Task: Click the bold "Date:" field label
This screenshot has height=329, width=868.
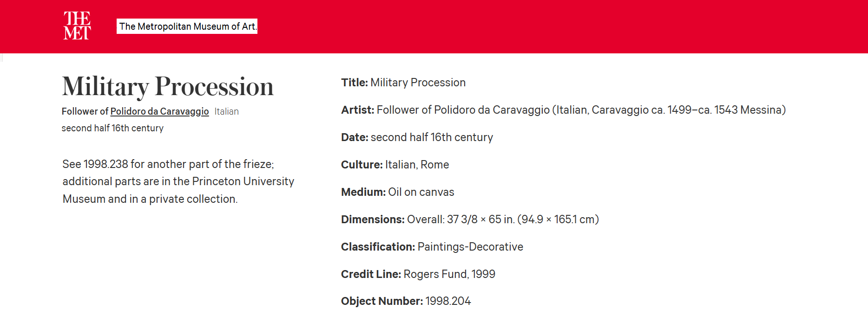Action: coord(355,137)
